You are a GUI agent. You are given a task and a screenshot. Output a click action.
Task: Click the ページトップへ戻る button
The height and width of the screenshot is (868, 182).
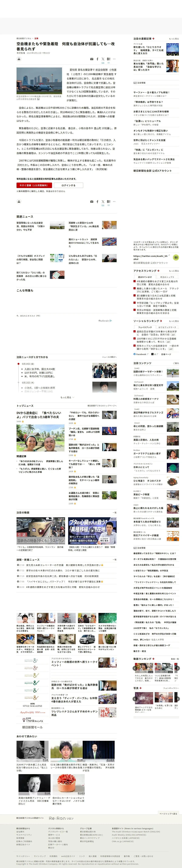tap(168, 814)
